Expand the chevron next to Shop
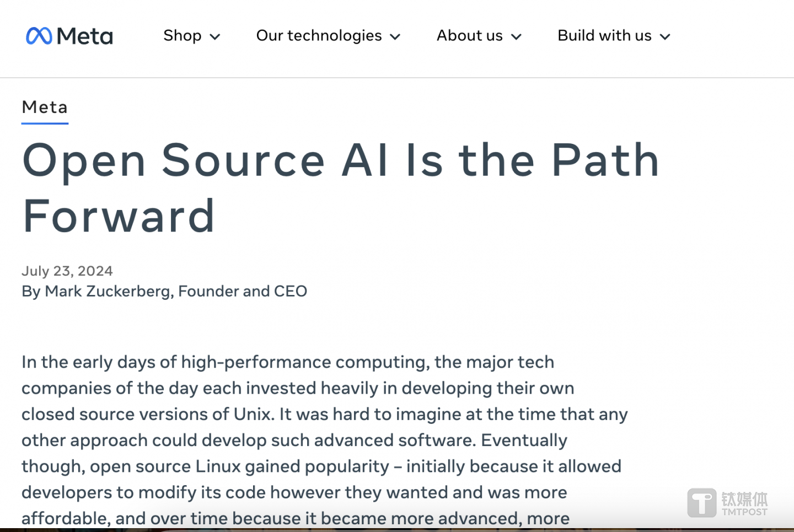The width and height of the screenshot is (794, 532). click(x=216, y=37)
